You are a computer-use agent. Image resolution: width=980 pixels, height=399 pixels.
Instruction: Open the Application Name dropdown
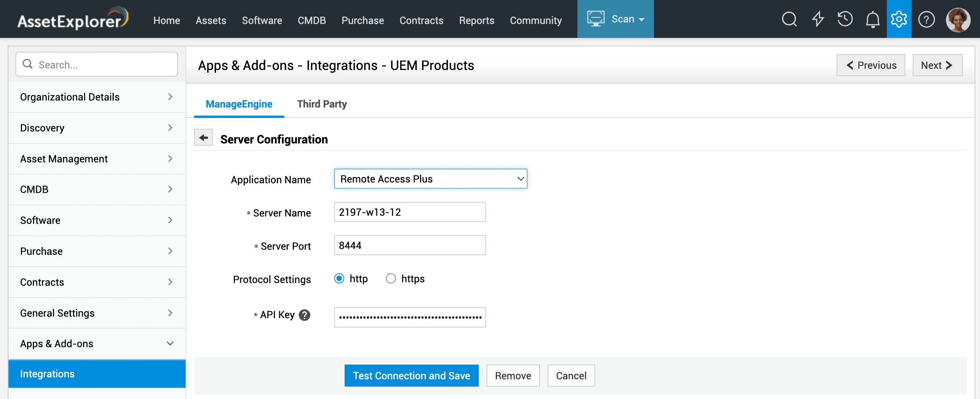[430, 179]
